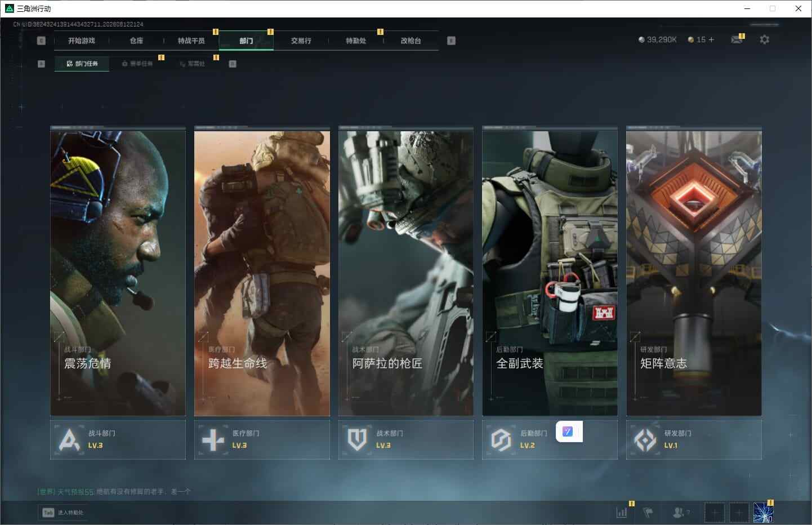
Task: Click the 战斗部门 LV.3 panel
Action: (118, 439)
